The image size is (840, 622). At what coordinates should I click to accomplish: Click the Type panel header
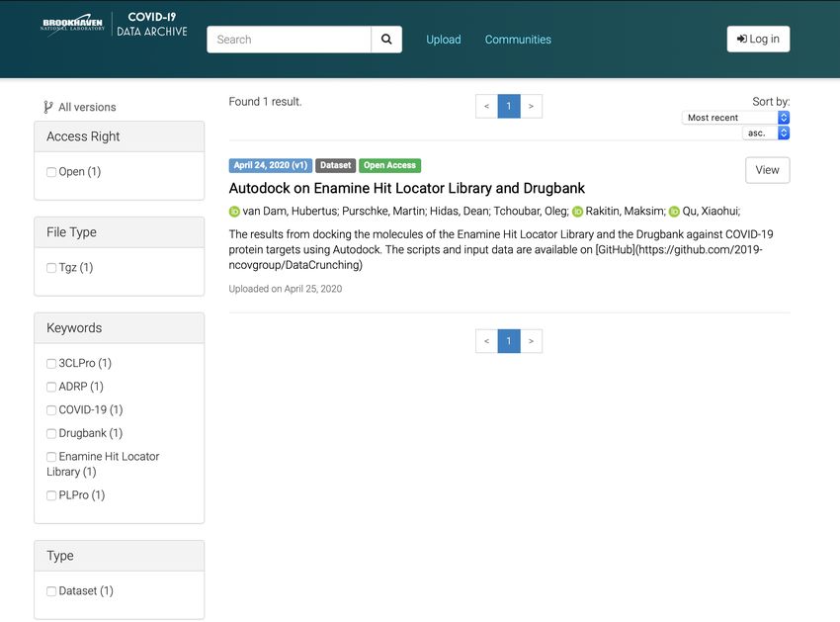(x=119, y=556)
